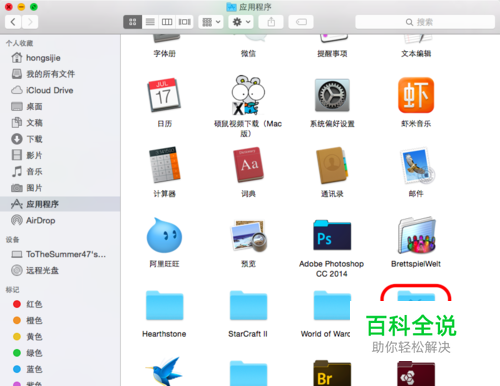Select 图片 in the sidebar
The image size is (500, 386).
(x=60, y=188)
